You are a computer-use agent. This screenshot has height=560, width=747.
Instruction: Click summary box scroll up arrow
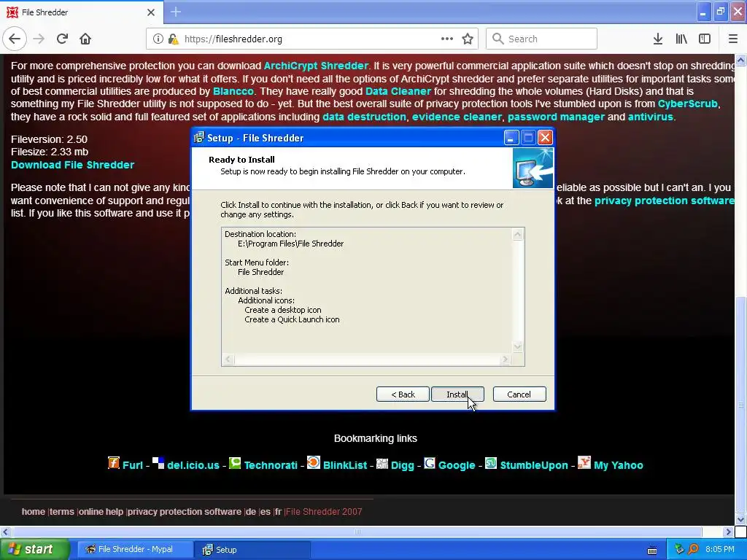pyautogui.click(x=517, y=234)
